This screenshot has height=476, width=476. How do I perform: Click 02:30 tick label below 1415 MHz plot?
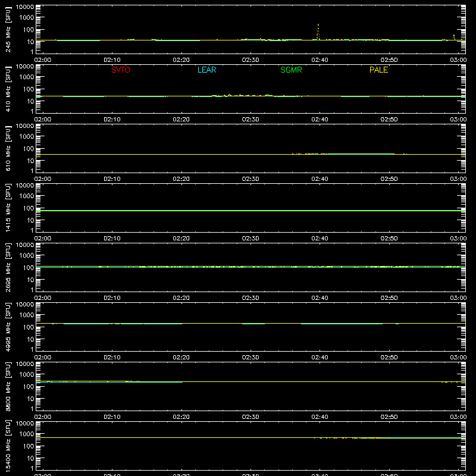point(250,239)
